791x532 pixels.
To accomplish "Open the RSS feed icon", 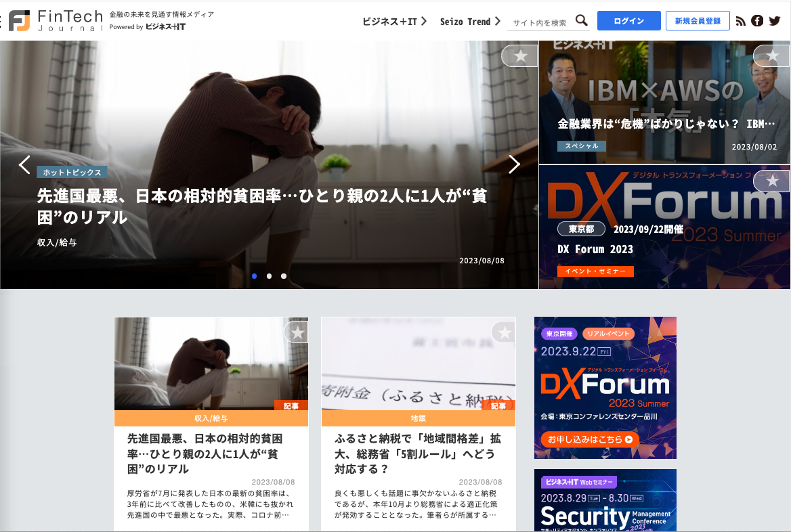I will click(x=741, y=21).
